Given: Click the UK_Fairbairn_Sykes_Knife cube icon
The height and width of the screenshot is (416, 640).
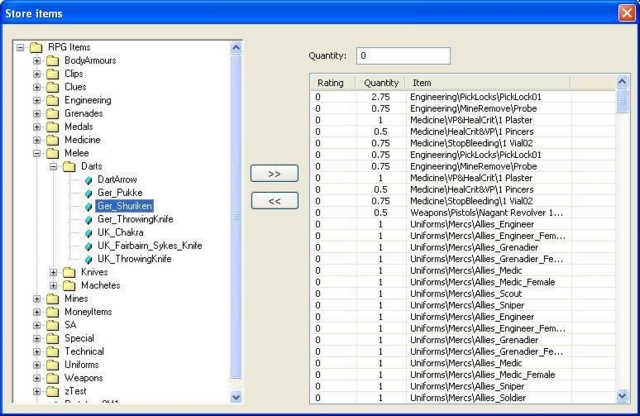Looking at the screenshot, I should click(x=89, y=246).
